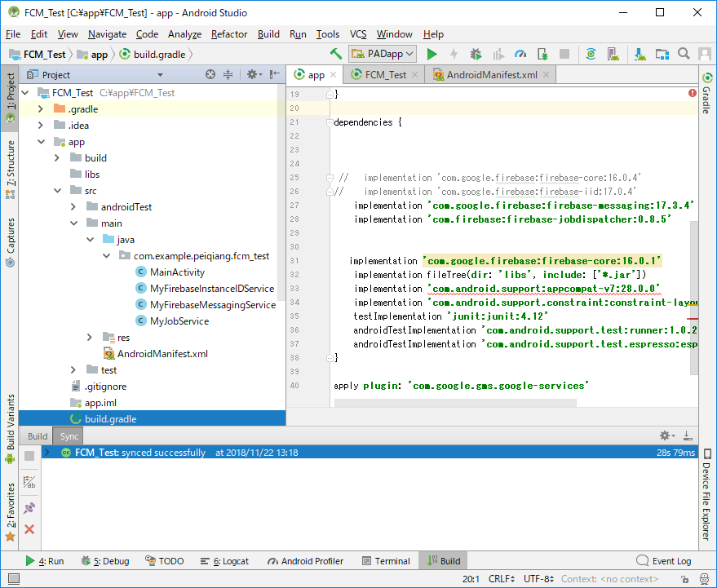Expand the androidTest folder
Screen dimensions: 717x588
click(73, 207)
